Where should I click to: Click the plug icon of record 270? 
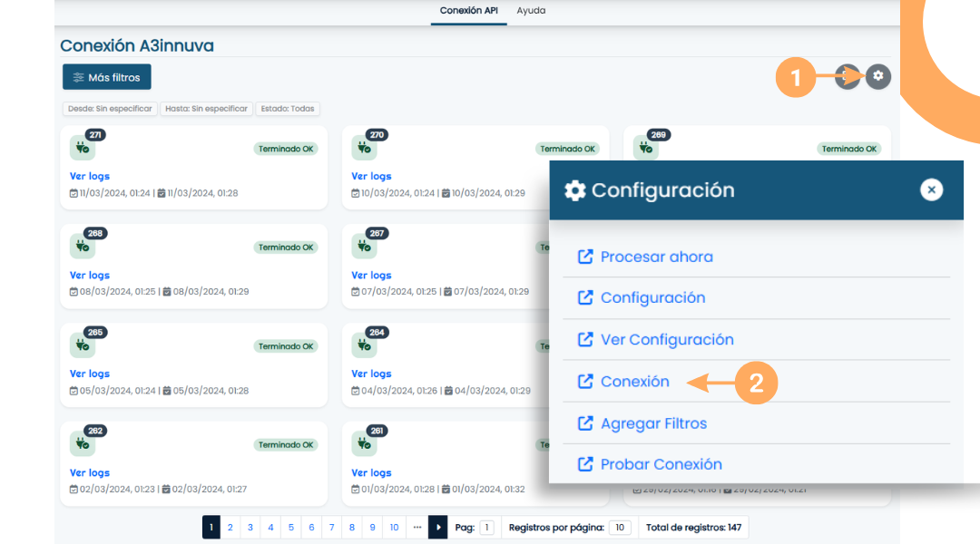(x=365, y=148)
